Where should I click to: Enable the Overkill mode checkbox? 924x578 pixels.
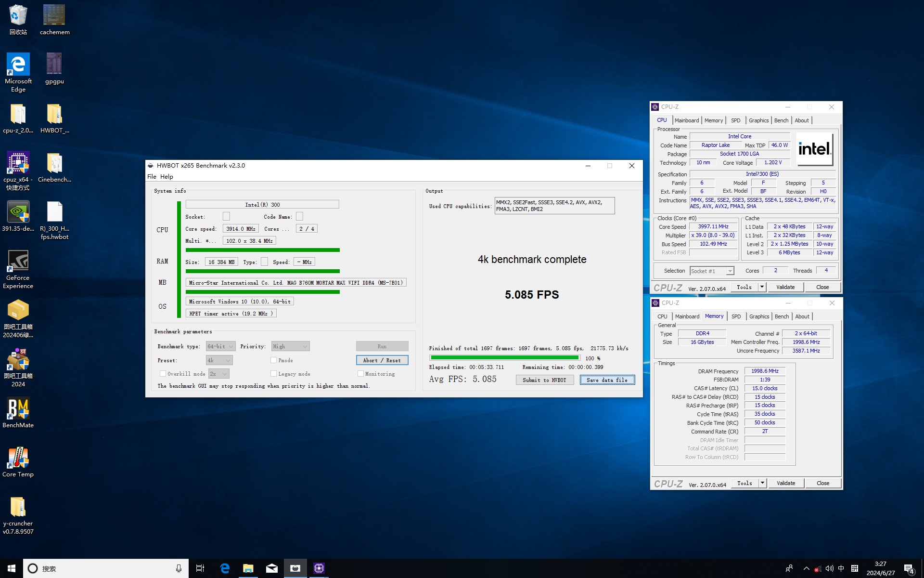tap(163, 374)
